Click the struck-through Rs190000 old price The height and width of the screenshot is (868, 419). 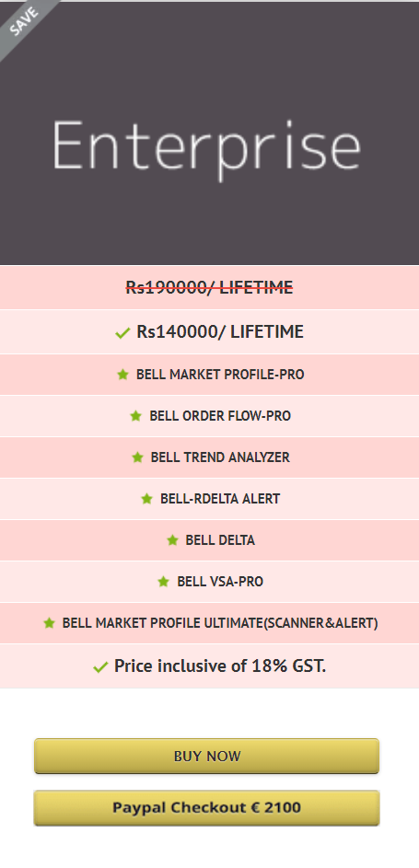point(209,287)
